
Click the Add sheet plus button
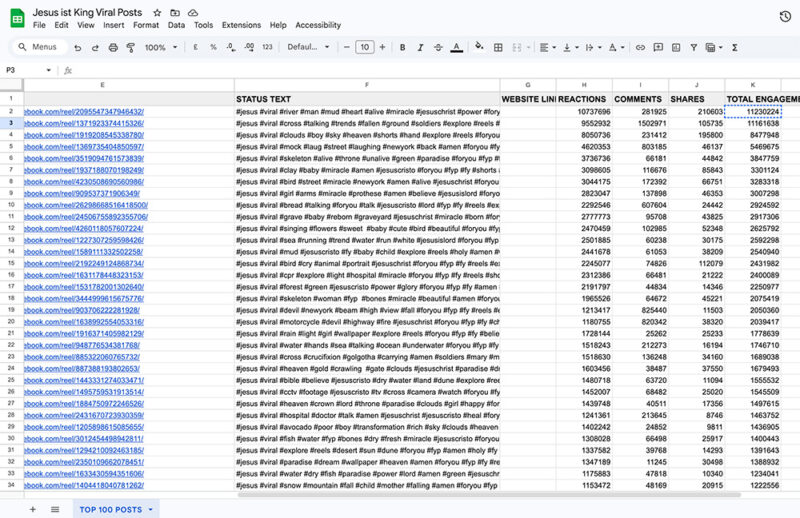pos(32,509)
